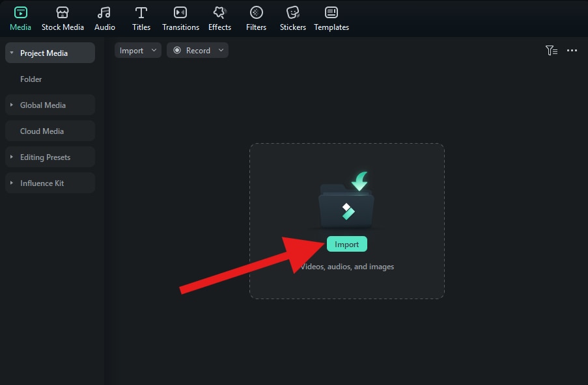Expand the Editing Presets section arrow
Viewport: 588px width, 385px height.
tap(12, 157)
